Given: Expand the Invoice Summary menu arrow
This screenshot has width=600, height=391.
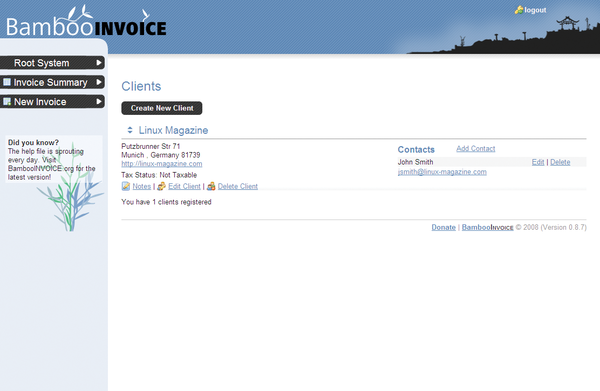Looking at the screenshot, I should point(99,82).
